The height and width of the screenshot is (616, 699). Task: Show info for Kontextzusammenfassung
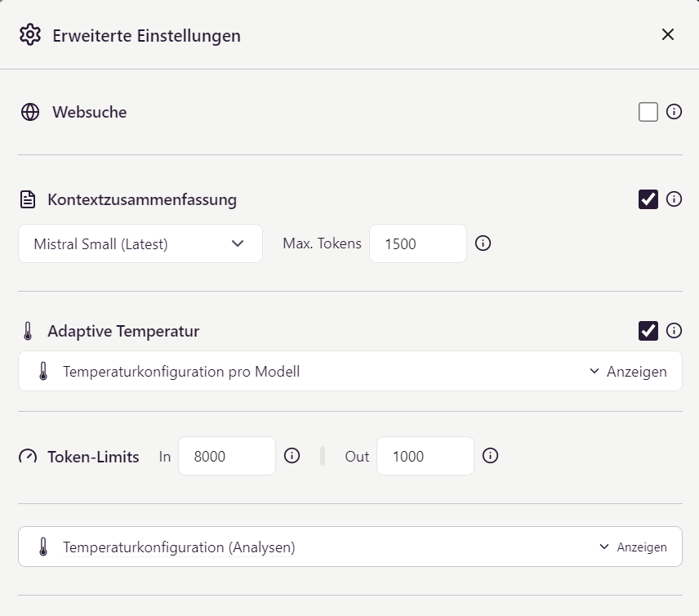coord(674,199)
